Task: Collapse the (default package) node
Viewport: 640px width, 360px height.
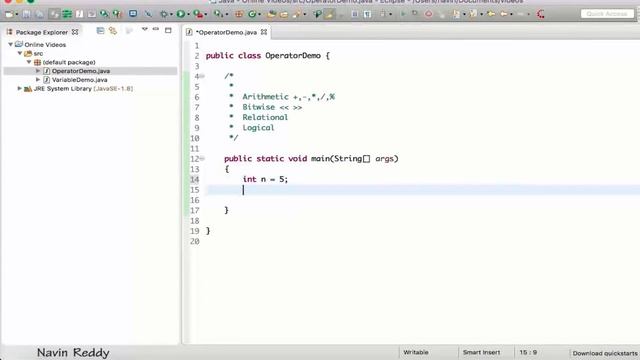Action: coord(29,62)
